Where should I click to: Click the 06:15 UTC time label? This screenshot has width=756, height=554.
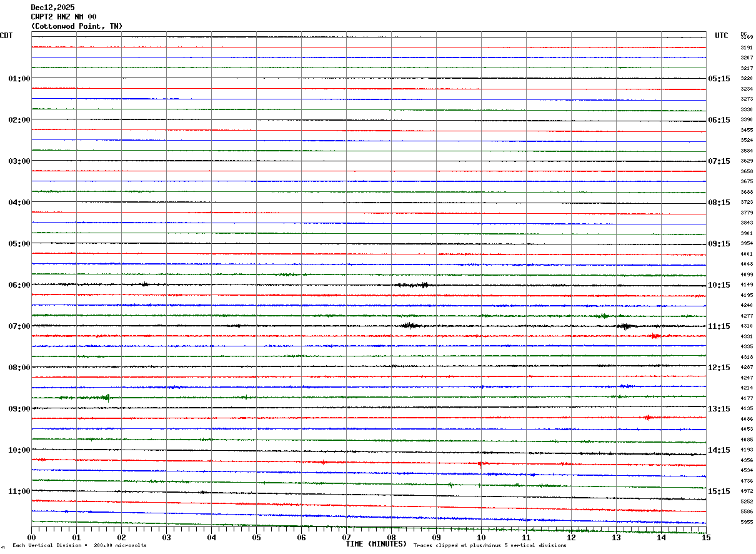[x=719, y=120]
